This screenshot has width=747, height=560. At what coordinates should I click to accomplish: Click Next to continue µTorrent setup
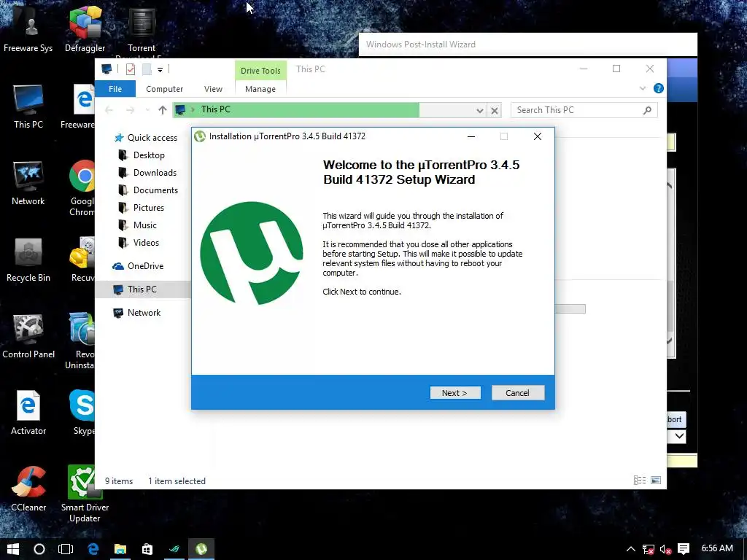[455, 393]
